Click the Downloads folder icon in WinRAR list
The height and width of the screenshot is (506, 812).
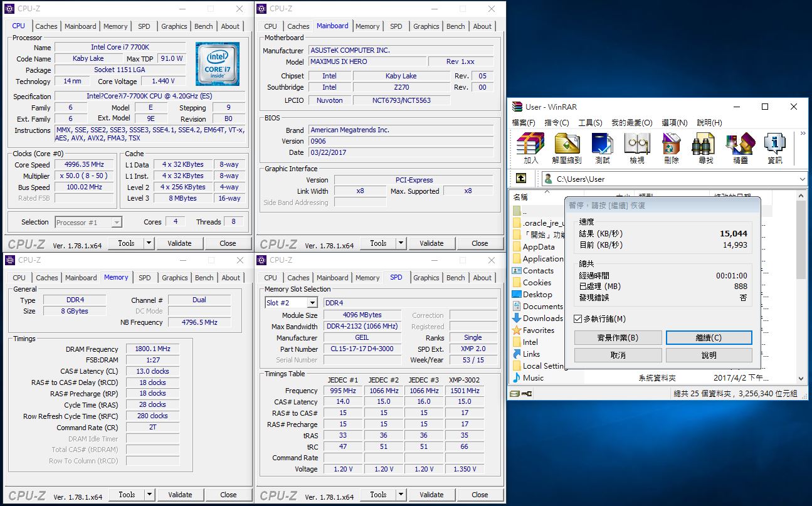coord(517,319)
